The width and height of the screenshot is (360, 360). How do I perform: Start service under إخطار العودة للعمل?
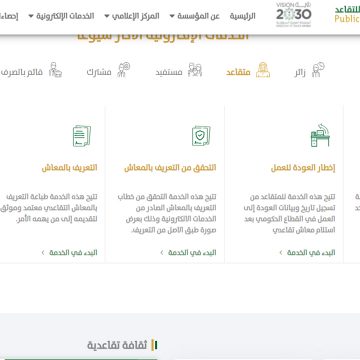(311, 253)
